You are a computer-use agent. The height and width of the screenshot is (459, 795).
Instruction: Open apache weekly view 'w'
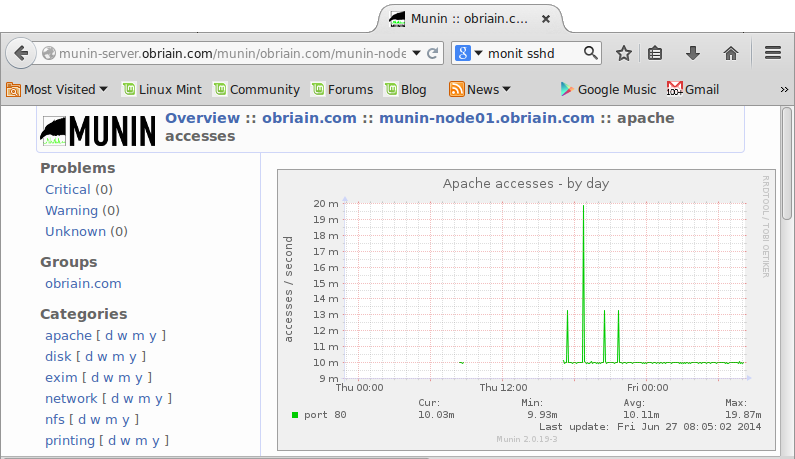pyautogui.click(x=122, y=336)
